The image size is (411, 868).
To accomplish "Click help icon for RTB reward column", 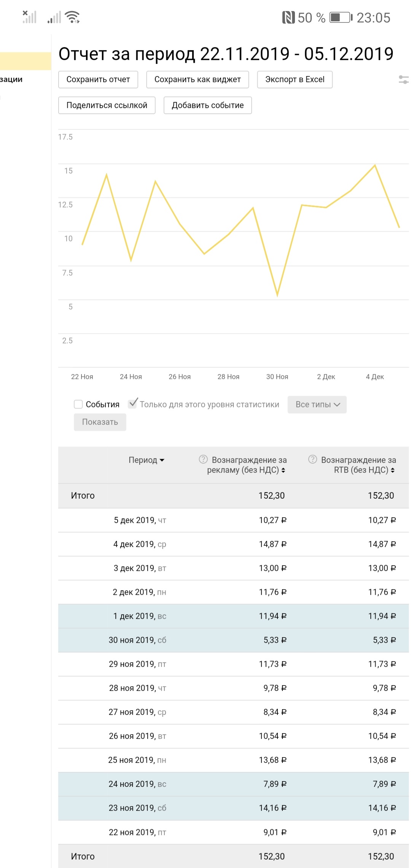I will point(312,459).
